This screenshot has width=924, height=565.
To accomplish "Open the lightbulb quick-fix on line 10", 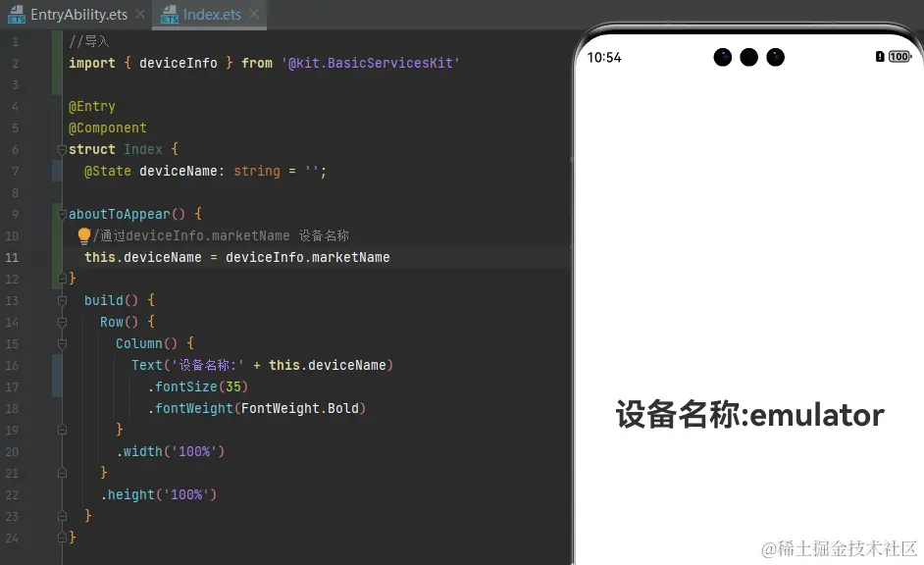I will coord(84,235).
